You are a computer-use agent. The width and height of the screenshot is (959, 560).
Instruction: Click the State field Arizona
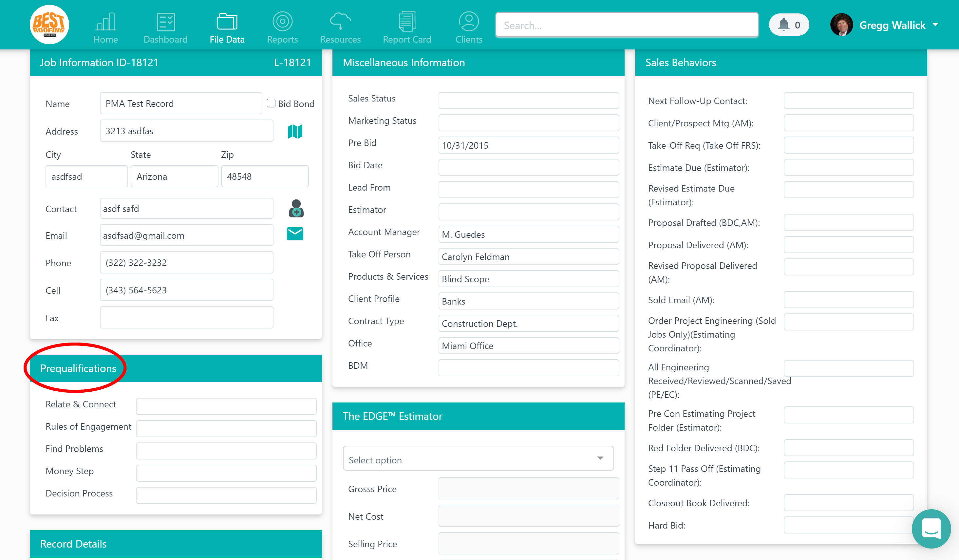(x=174, y=176)
